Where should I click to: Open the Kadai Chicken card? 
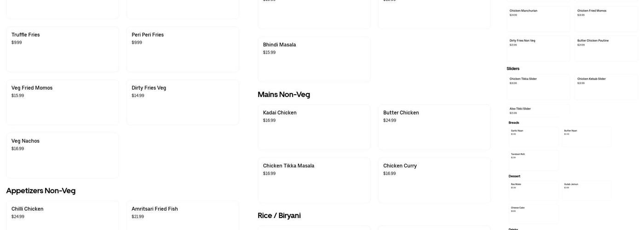tap(314, 127)
